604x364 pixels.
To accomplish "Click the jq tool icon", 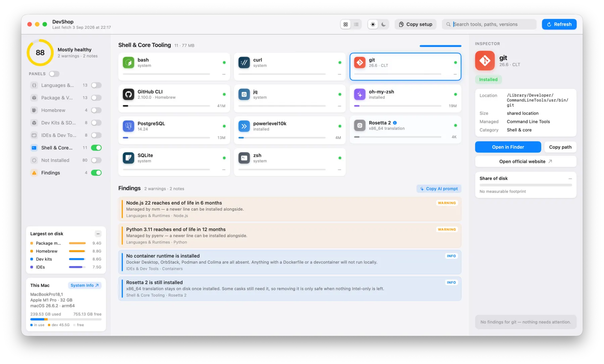I will (x=244, y=94).
